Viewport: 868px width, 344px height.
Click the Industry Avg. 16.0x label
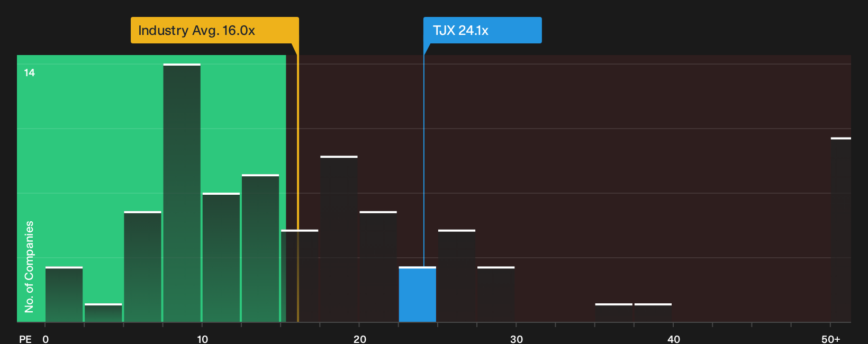(215, 30)
